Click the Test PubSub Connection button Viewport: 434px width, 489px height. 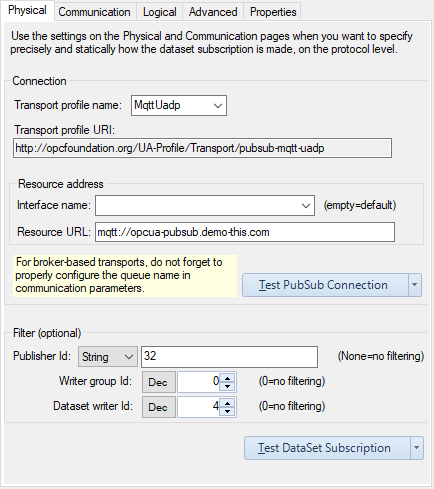tap(325, 285)
